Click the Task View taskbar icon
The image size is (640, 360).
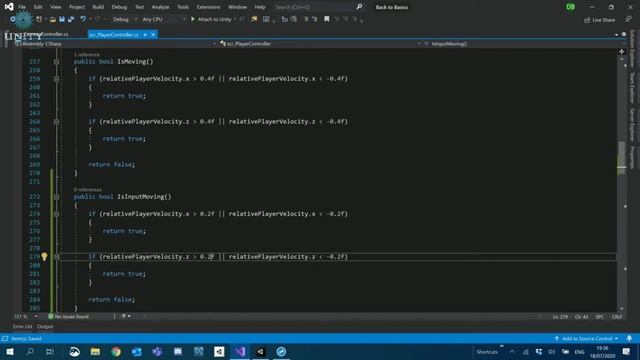[x=50, y=351]
